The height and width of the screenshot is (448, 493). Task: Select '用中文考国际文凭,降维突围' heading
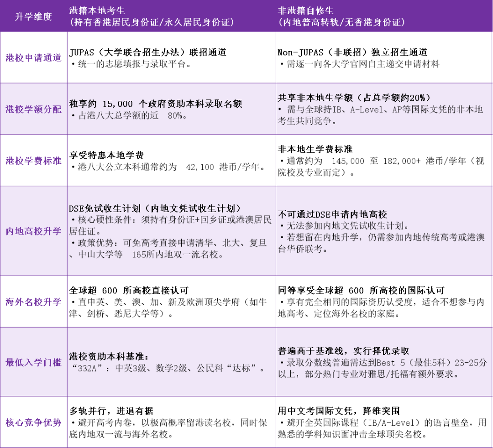(x=339, y=411)
